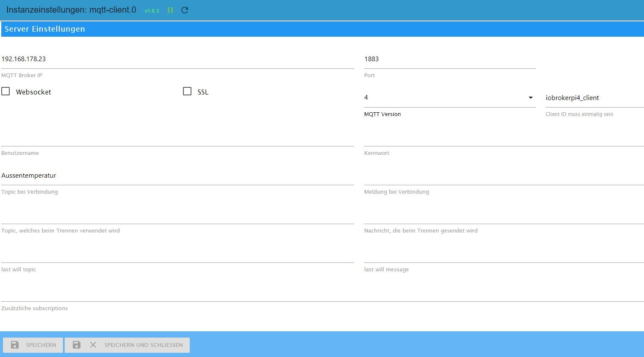Click the Server Einstellungen section header
This screenshot has height=357, width=644.
[x=44, y=29]
